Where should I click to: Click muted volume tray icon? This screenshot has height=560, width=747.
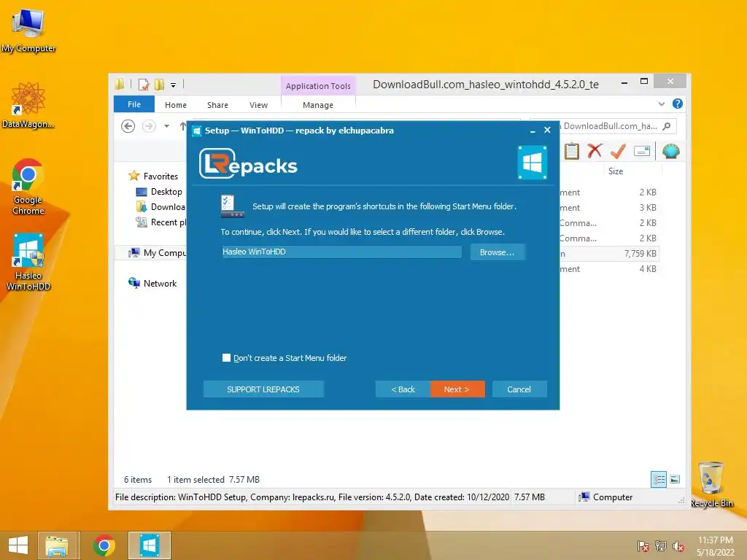pos(678,545)
